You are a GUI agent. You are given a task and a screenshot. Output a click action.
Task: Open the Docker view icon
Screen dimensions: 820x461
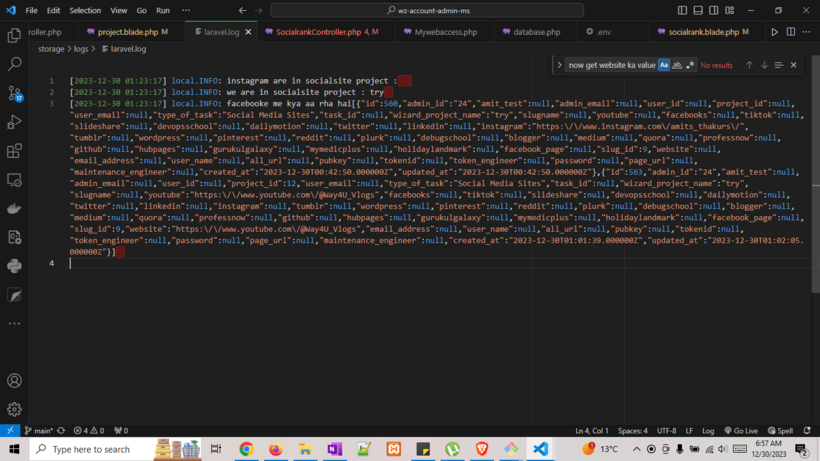pos(14,209)
